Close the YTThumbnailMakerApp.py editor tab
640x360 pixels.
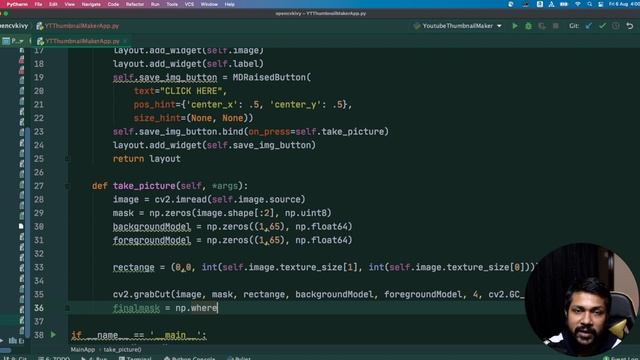125,41
